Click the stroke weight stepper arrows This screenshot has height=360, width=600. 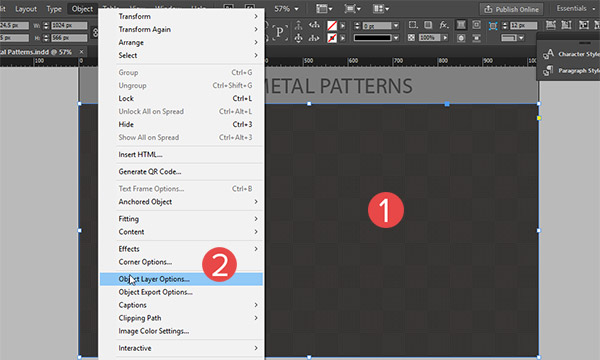pyautogui.click(x=357, y=26)
